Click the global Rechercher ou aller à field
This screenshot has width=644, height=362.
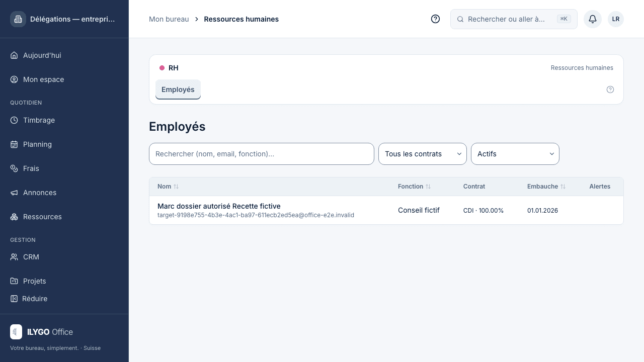point(514,19)
